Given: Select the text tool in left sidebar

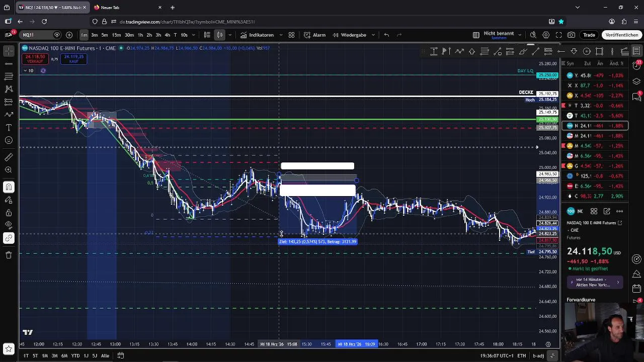Looking at the screenshot, I should (9, 127).
